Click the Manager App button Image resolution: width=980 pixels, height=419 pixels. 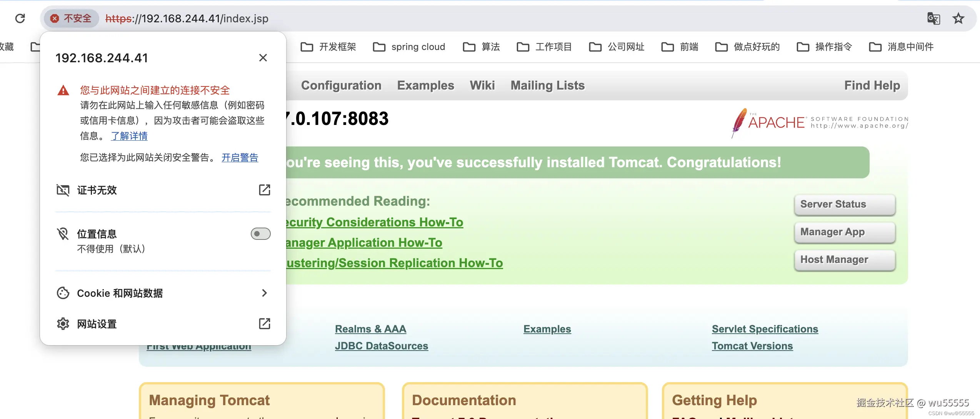pyautogui.click(x=845, y=232)
